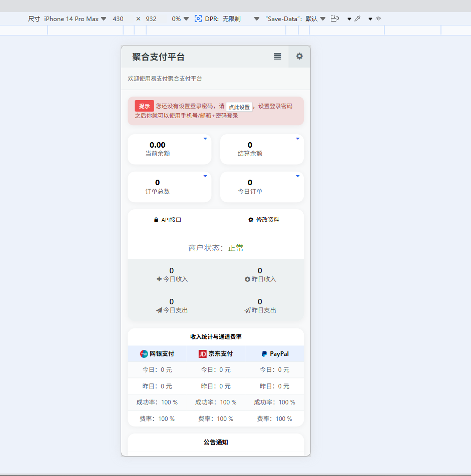
Task: Select the 网银支付 column header
Action: coord(157,354)
